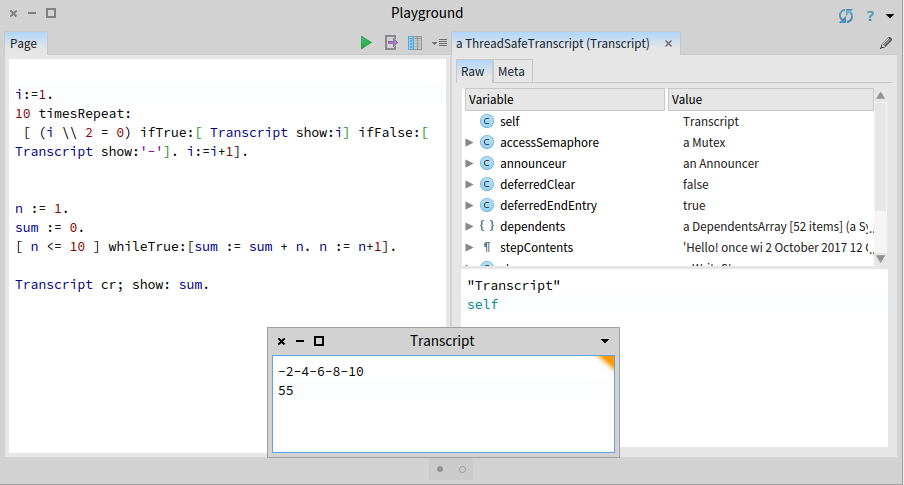This screenshot has height=485, width=904.
Task: Click the paragraph icon beside stepContents
Action: pos(487,247)
